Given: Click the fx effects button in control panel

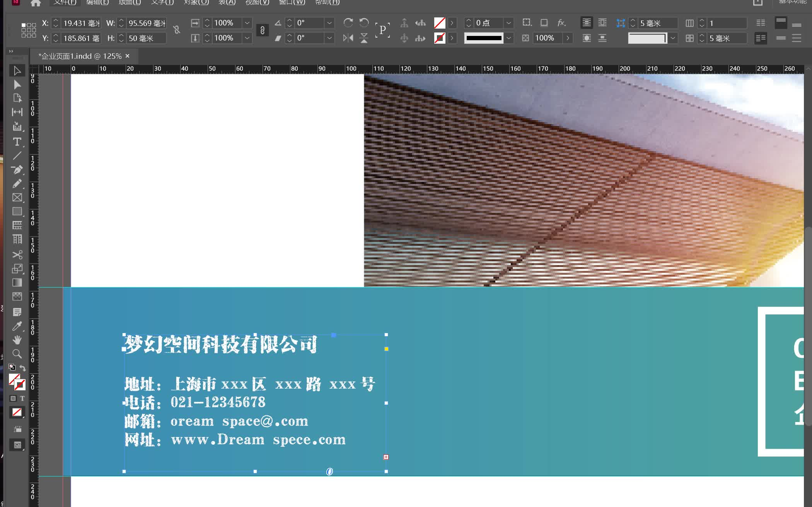Looking at the screenshot, I should (561, 23).
